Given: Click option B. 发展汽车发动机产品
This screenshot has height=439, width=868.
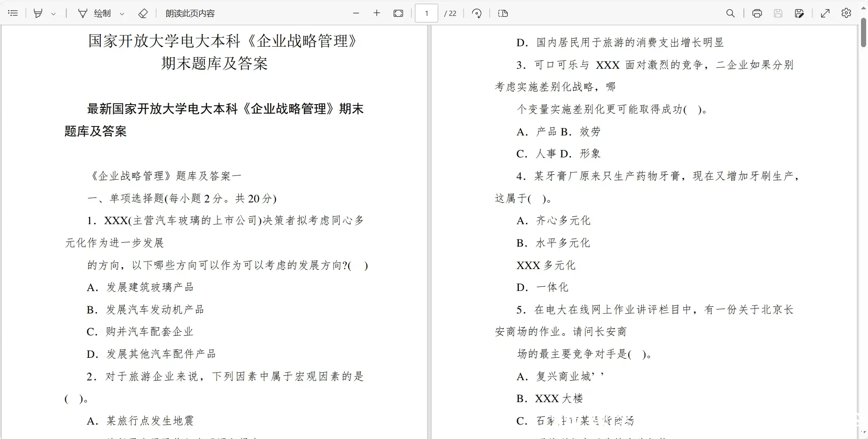Looking at the screenshot, I should [x=146, y=309].
